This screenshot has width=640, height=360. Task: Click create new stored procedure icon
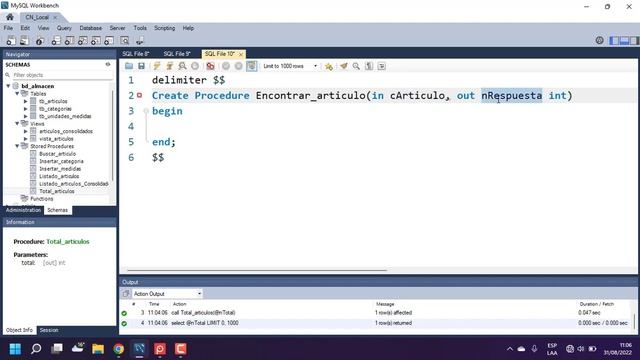pyautogui.click(x=96, y=41)
